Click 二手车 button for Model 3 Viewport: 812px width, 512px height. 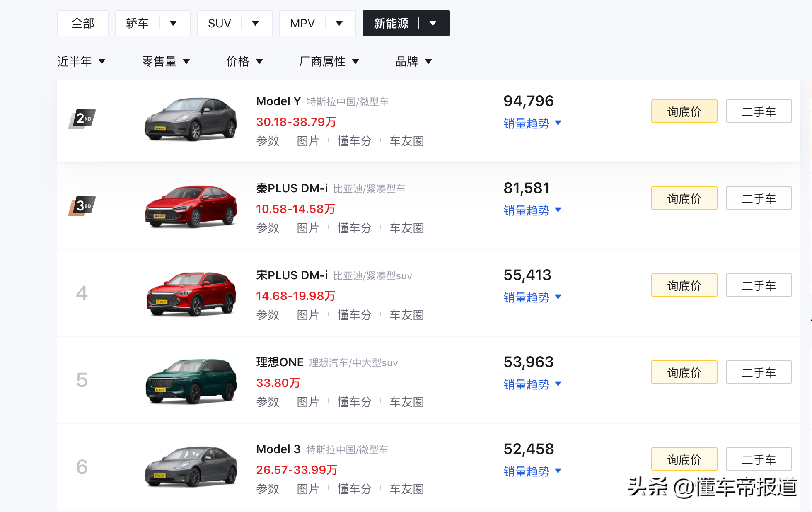759,459
